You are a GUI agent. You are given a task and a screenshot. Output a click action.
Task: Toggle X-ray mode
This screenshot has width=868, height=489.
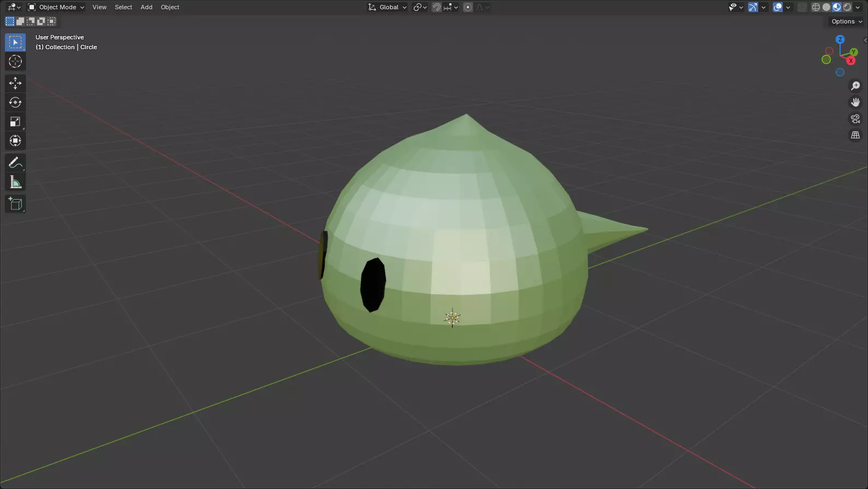[802, 7]
